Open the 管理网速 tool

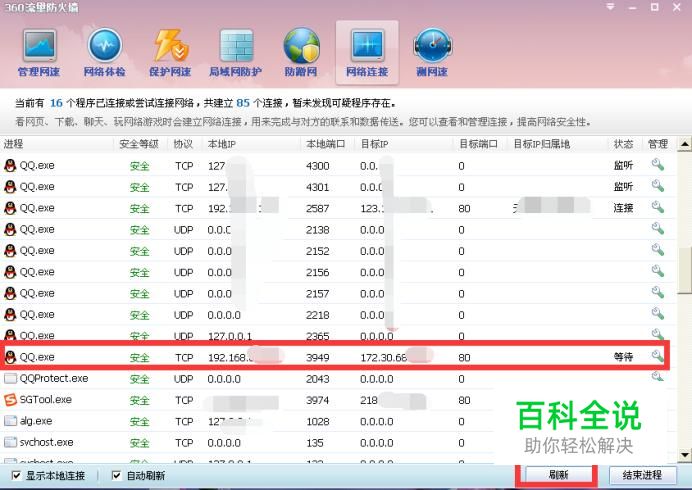pos(39,53)
